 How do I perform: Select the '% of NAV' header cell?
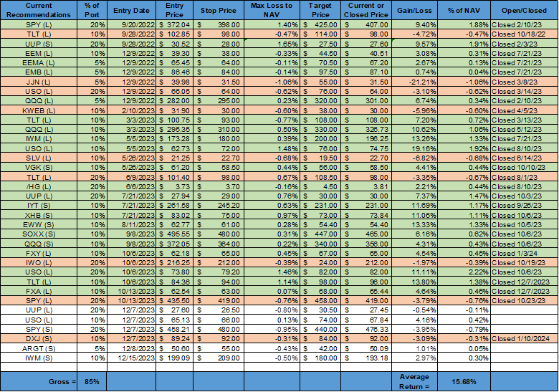464,10
